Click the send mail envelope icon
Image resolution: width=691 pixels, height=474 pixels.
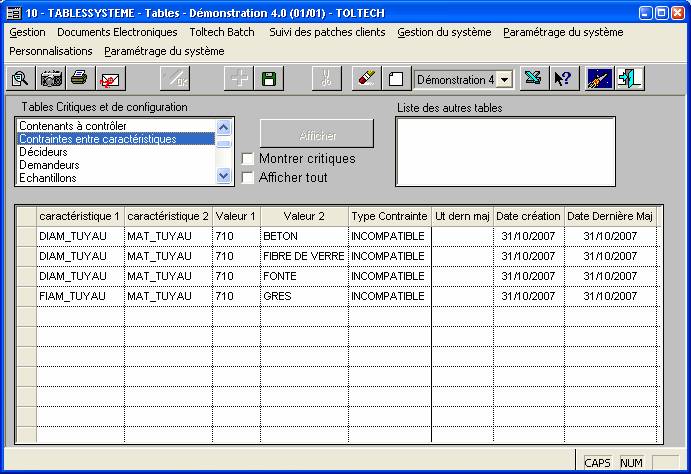pos(110,79)
